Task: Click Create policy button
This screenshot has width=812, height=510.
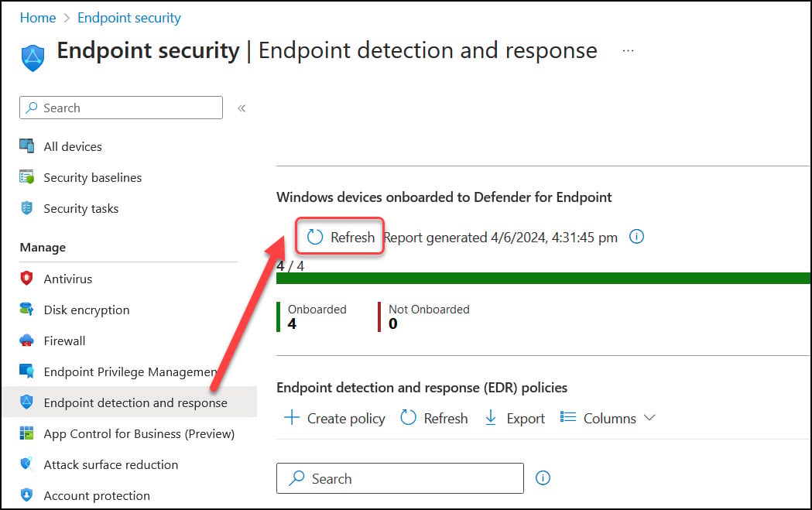Action: coord(334,418)
